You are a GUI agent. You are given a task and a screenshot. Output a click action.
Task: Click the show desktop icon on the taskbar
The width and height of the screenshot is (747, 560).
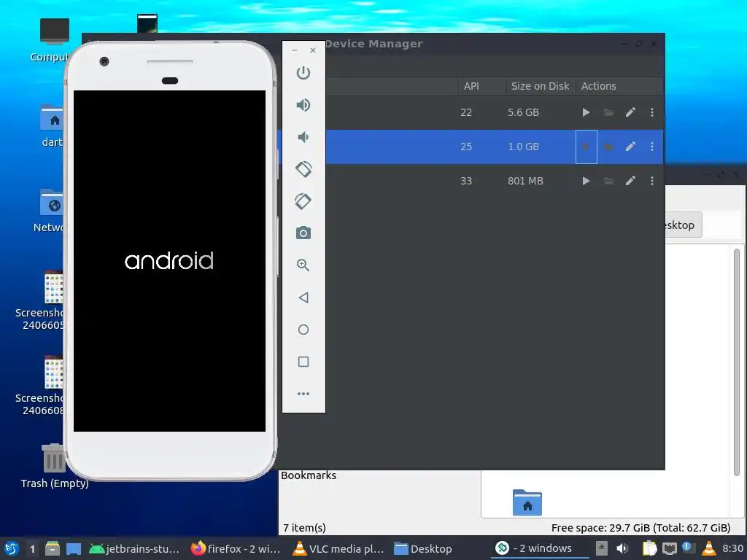pyautogui.click(x=74, y=549)
